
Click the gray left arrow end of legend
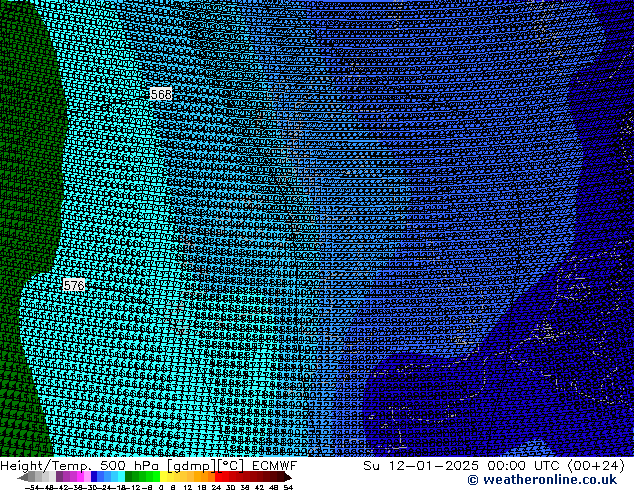click(x=23, y=478)
